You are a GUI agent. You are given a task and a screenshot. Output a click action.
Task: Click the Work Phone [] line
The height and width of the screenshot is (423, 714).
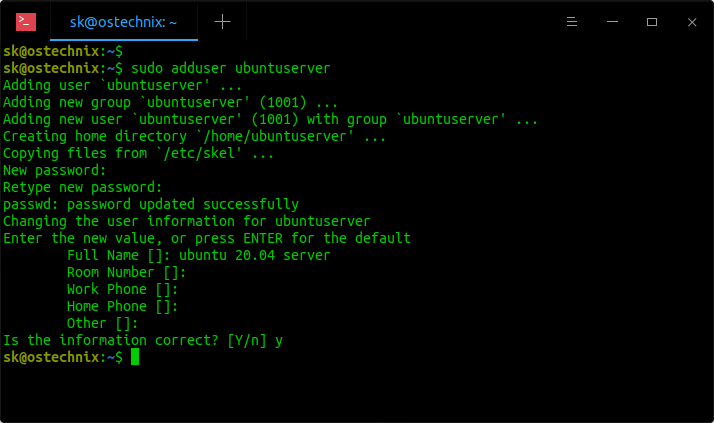(x=122, y=290)
